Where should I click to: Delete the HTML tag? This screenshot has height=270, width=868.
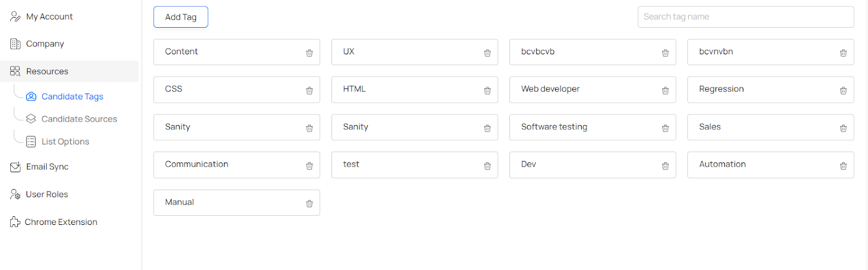[487, 91]
